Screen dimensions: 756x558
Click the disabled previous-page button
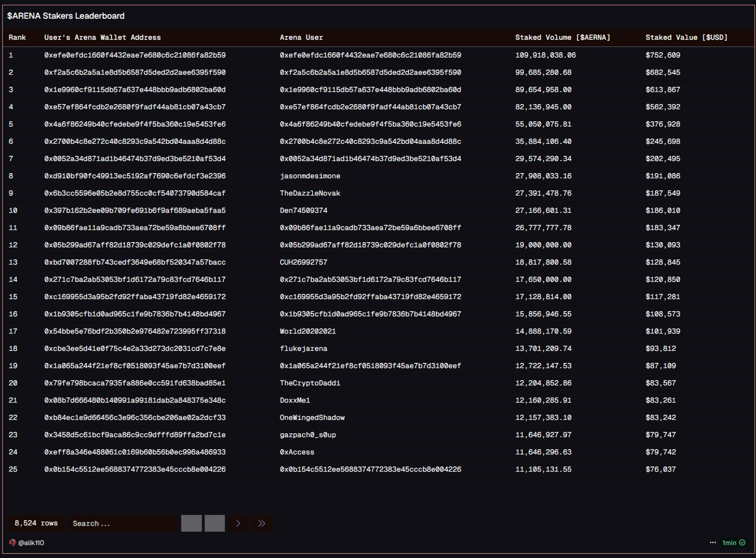(x=214, y=523)
